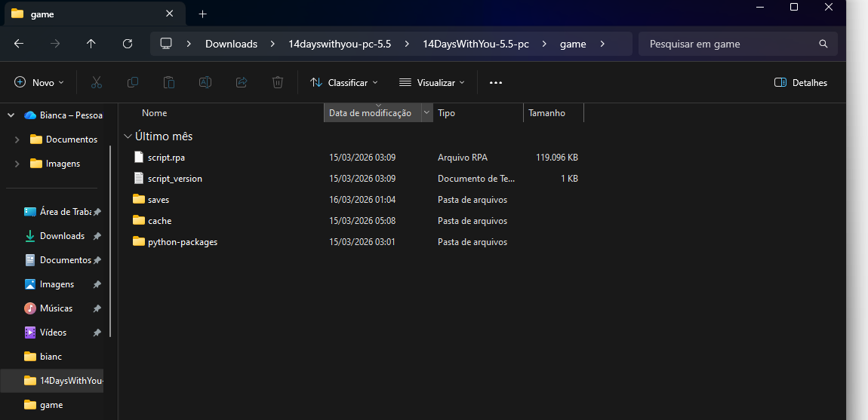Open Vídeos in the sidebar
This screenshot has width=868, height=420.
46,333
